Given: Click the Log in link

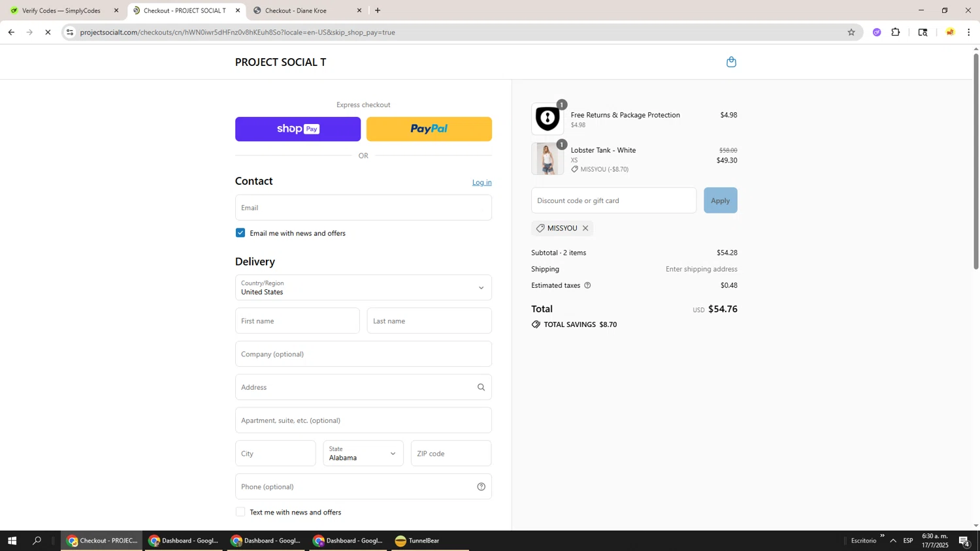Looking at the screenshot, I should click(x=482, y=183).
